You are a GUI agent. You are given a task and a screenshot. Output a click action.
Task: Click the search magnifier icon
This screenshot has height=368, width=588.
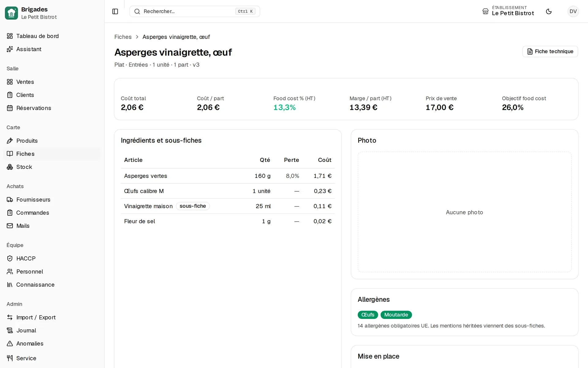[137, 11]
